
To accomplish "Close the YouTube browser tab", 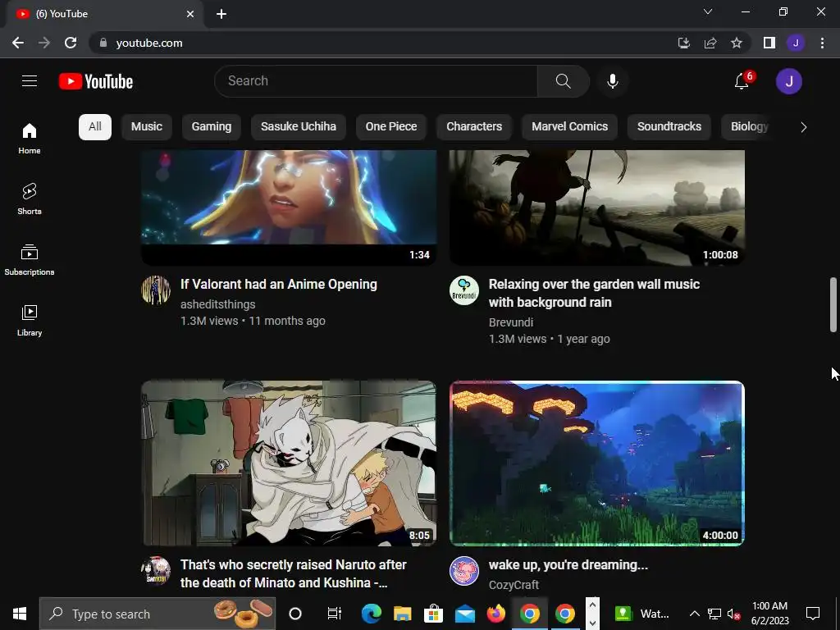I will pyautogui.click(x=190, y=14).
